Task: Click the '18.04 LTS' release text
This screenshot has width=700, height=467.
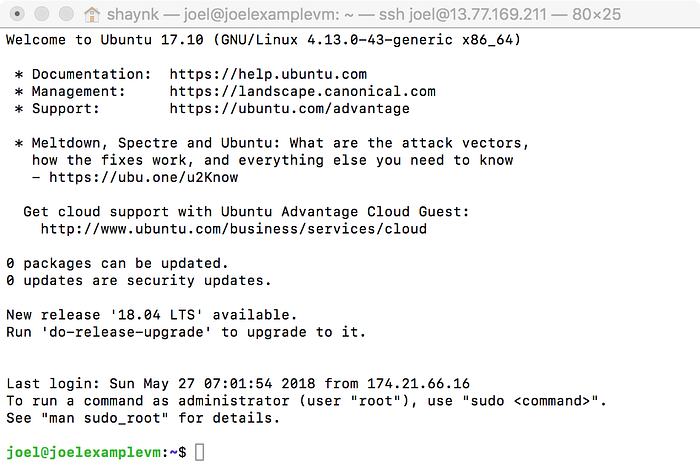Action: point(156,315)
